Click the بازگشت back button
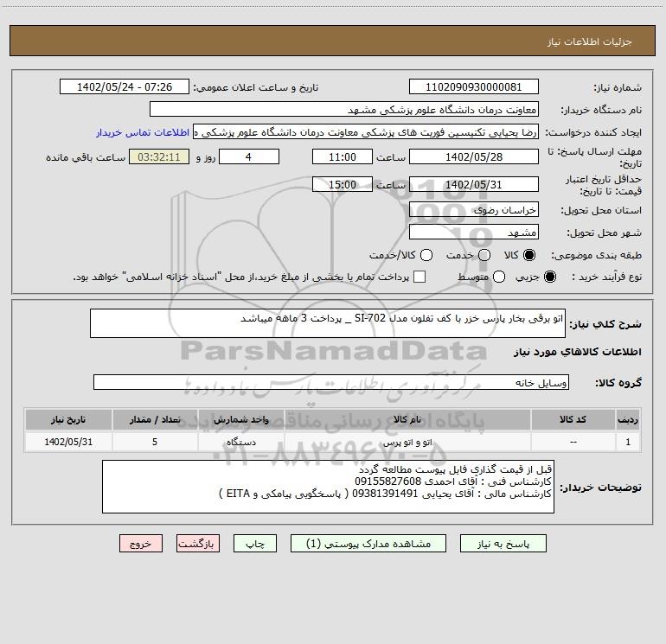Screen dimensions: 666x644 [198, 544]
